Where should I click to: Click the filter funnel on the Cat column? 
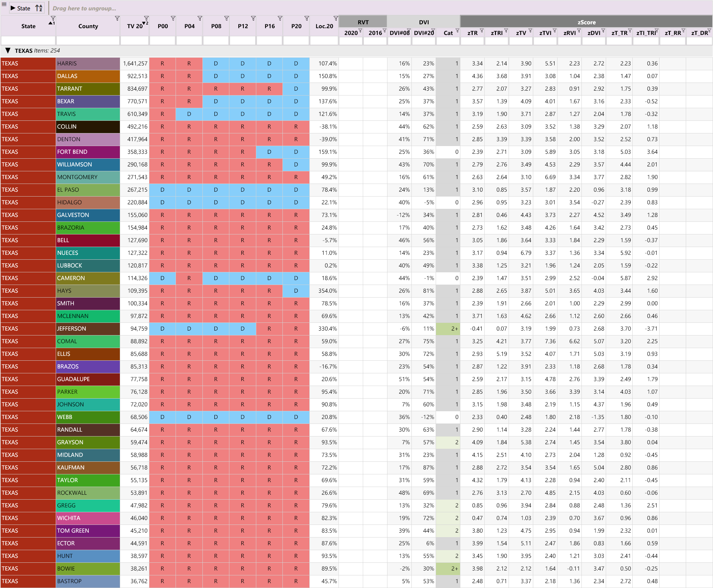(457, 31)
